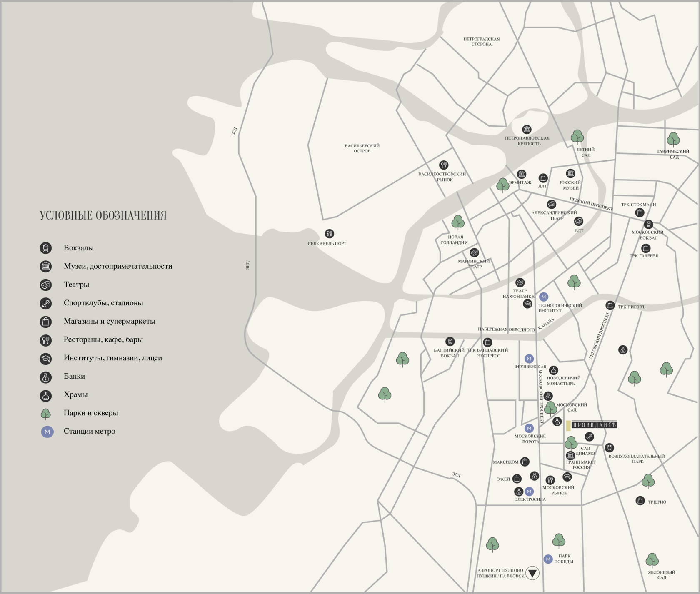Screen dimensions: 700x594
Task: Click the Сад Динамо tree marker
Action: tap(571, 443)
